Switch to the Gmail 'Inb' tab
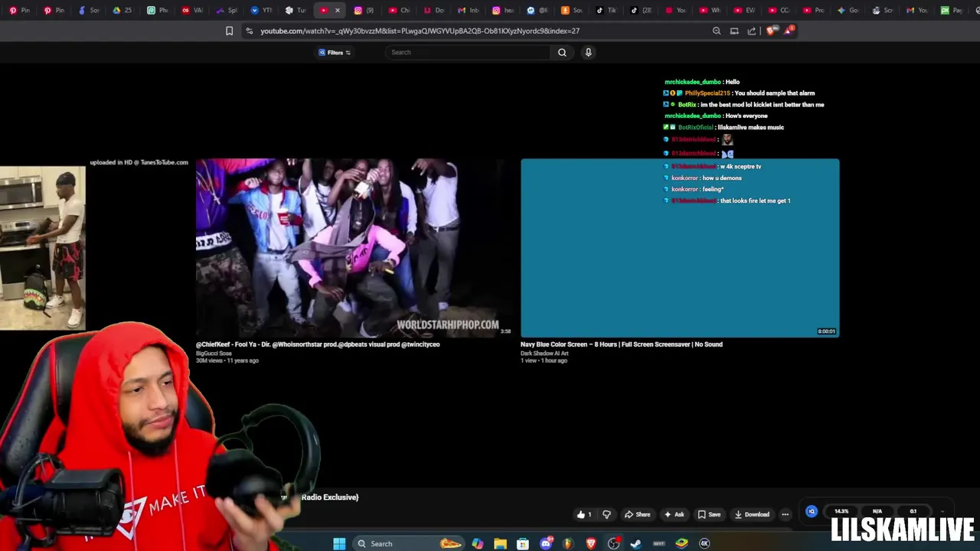 (468, 10)
